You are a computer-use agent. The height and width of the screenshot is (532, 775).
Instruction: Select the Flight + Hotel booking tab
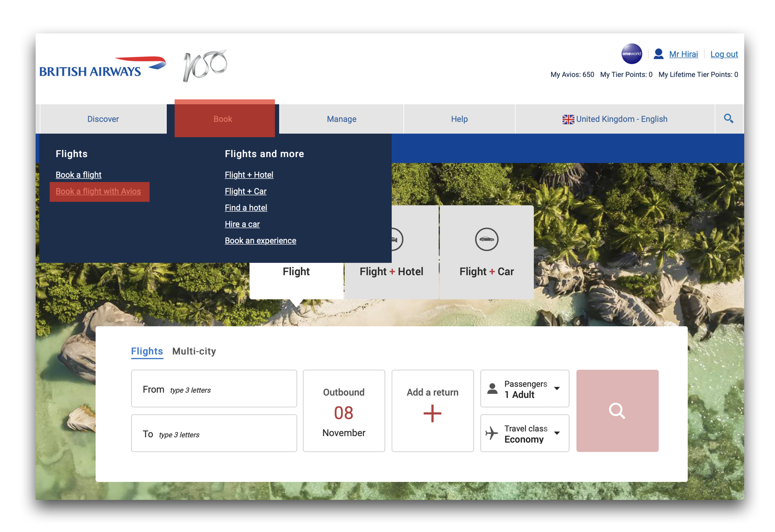(391, 272)
